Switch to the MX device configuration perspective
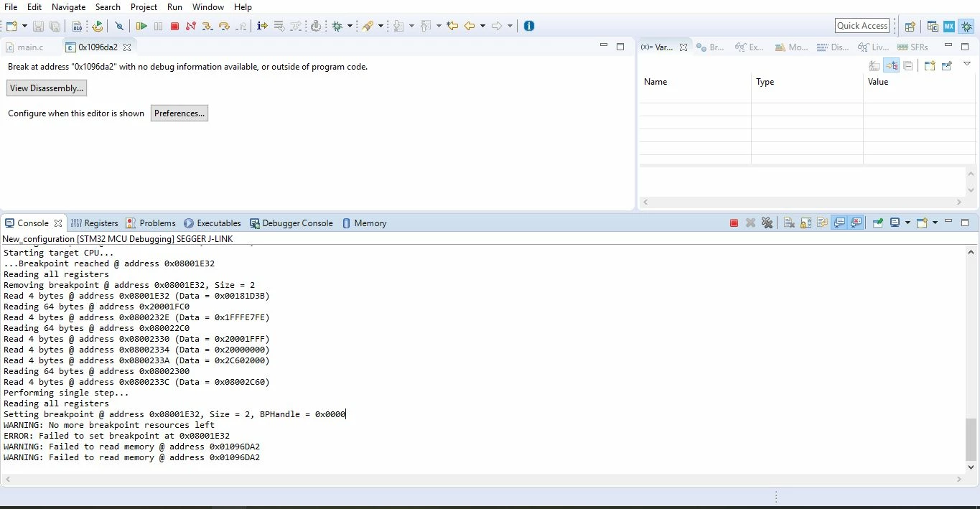The height and width of the screenshot is (509, 980). 949,27
